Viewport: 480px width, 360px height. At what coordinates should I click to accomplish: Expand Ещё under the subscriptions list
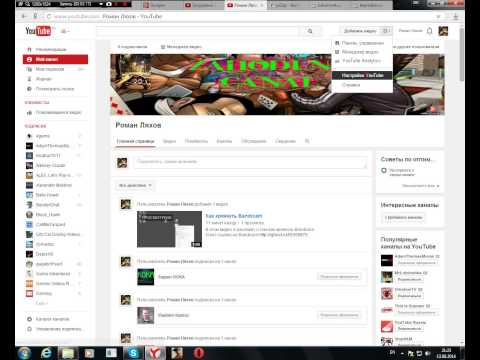coord(42,303)
